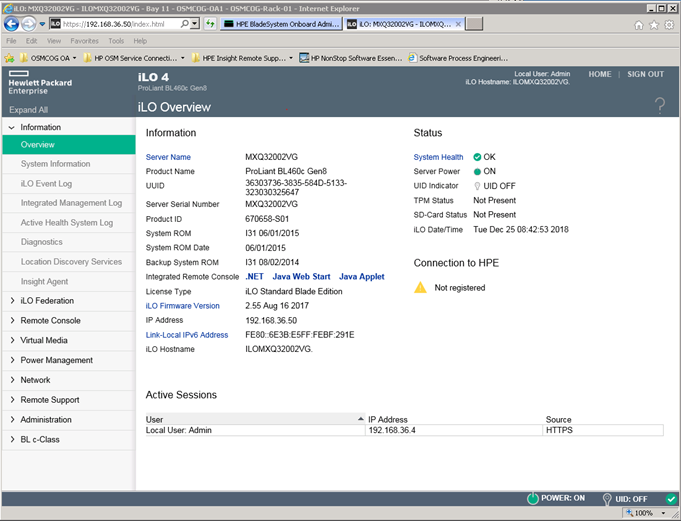681x521 pixels.
Task: Click the search magnifier in address bar
Action: 185,24
